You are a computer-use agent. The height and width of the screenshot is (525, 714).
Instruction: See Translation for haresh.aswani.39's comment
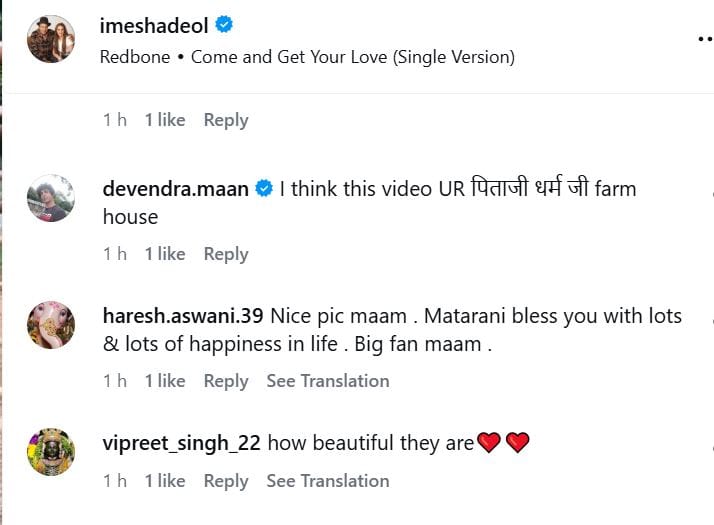327,381
